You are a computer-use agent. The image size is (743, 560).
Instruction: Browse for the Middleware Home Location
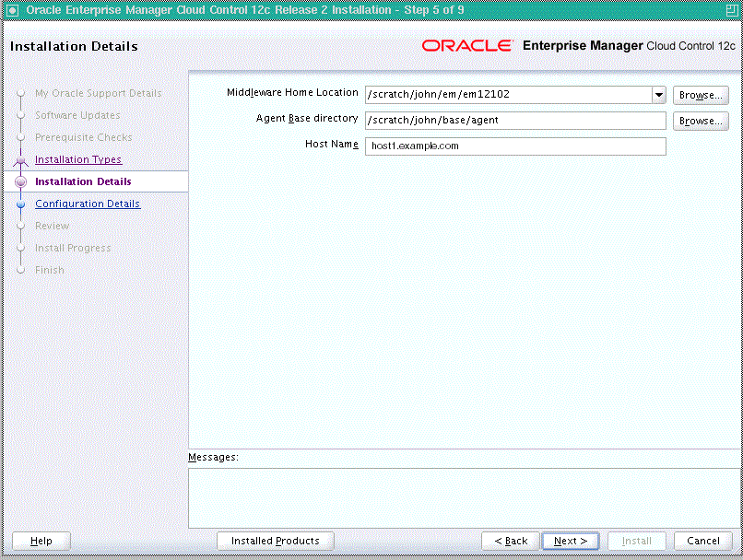point(701,95)
